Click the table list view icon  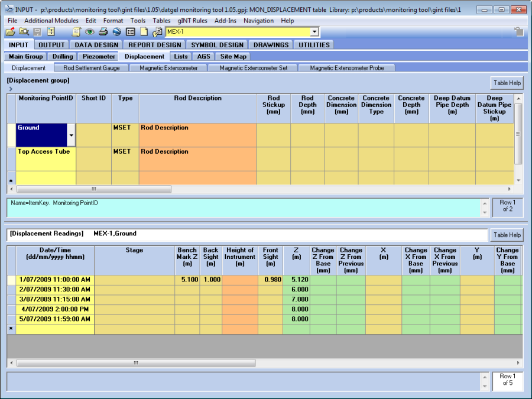pyautogui.click(x=131, y=32)
